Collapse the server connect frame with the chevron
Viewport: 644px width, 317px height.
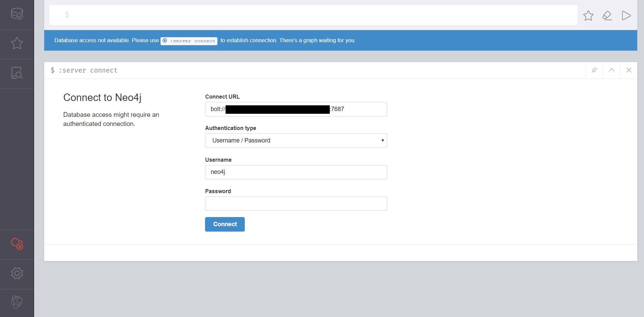tap(612, 70)
